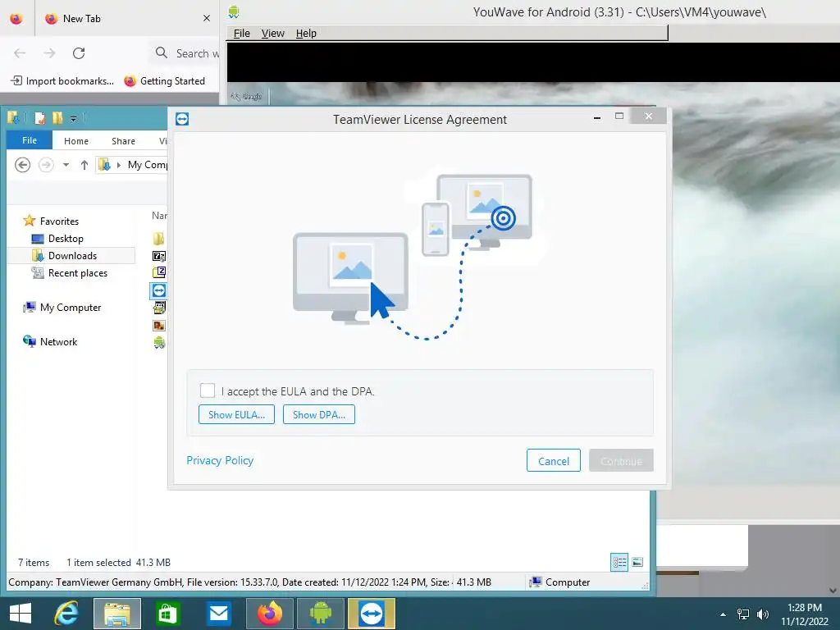Viewport: 840px width, 630px height.
Task: Click the YouWave Android icon in its title bar
Action: pyautogui.click(x=234, y=11)
